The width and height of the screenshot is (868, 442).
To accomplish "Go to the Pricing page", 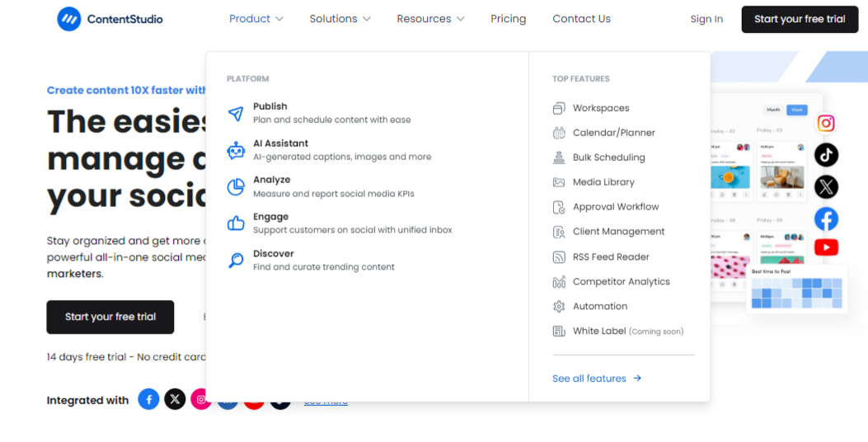I will pyautogui.click(x=508, y=19).
